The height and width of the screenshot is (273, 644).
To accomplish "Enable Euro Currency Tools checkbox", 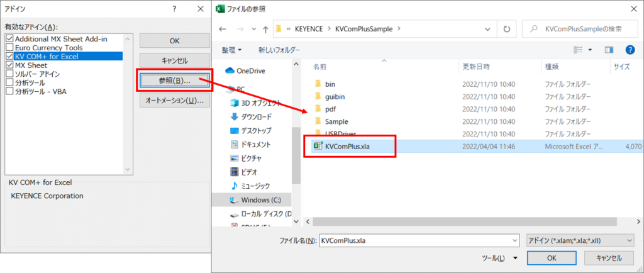I will click(10, 48).
